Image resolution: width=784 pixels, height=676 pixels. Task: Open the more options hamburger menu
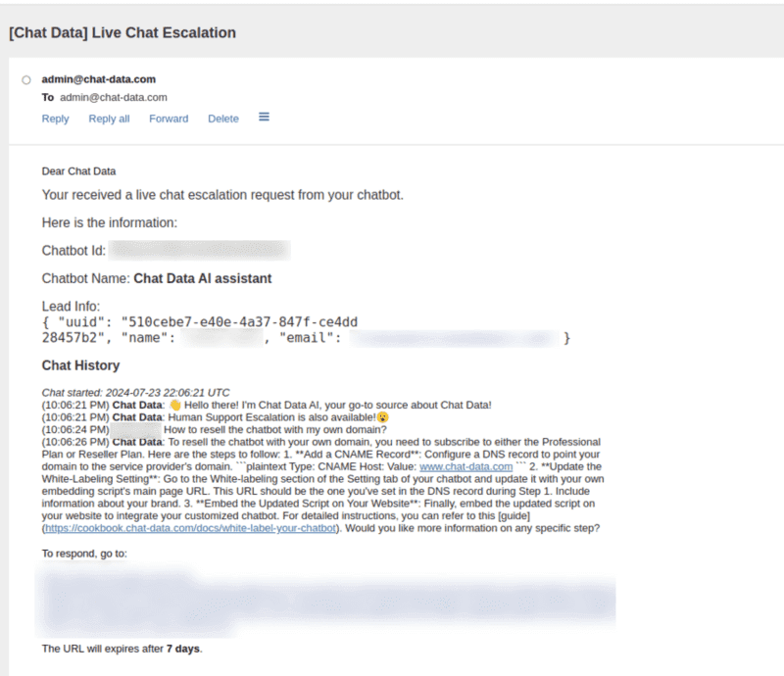pos(263,116)
